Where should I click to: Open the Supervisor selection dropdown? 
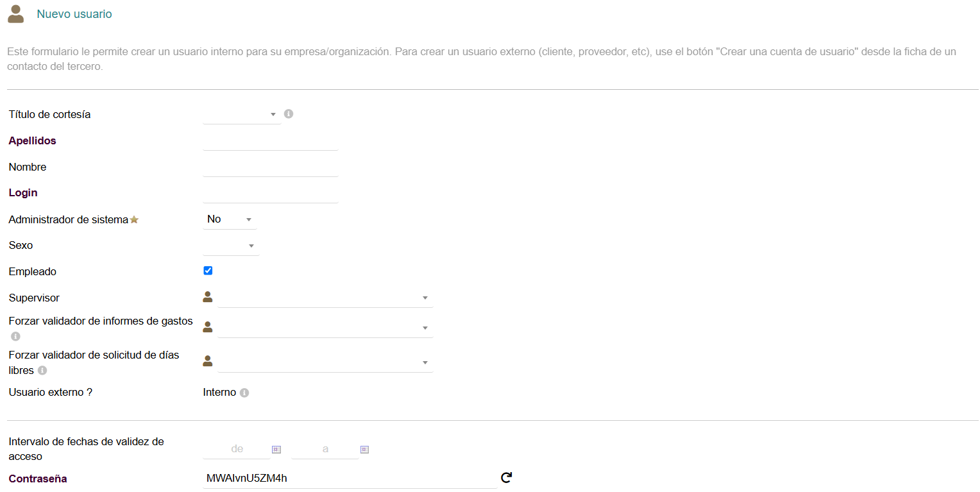325,298
